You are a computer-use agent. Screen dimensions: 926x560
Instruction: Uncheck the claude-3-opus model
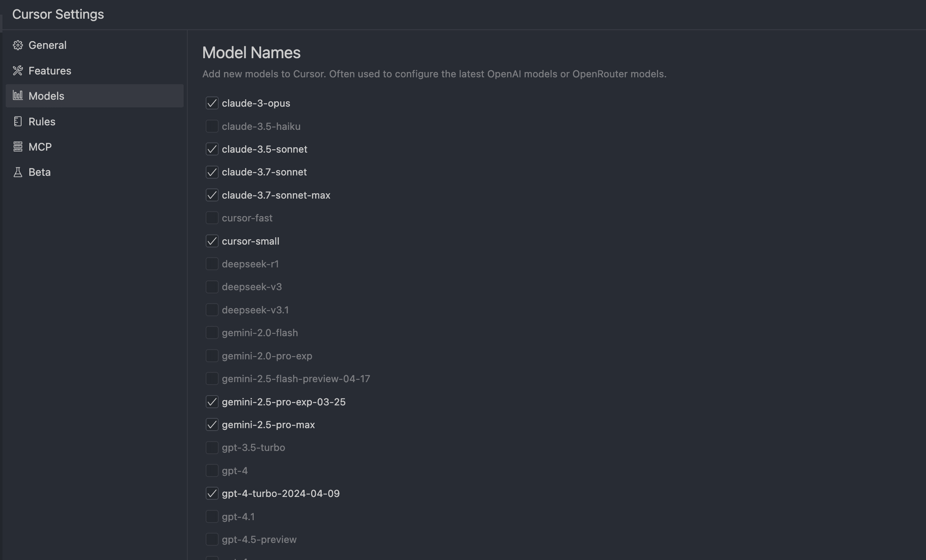(x=212, y=103)
